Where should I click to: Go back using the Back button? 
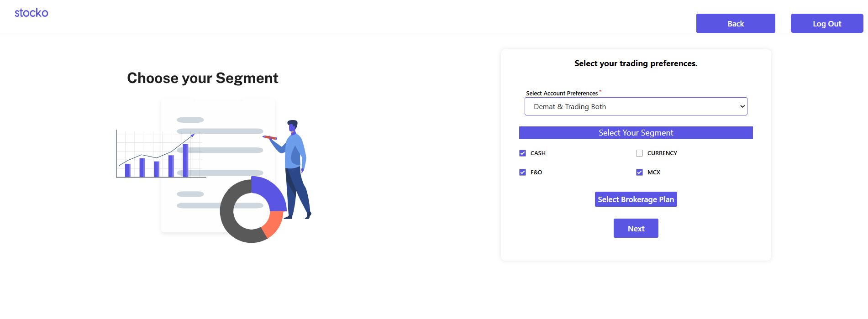pos(735,24)
